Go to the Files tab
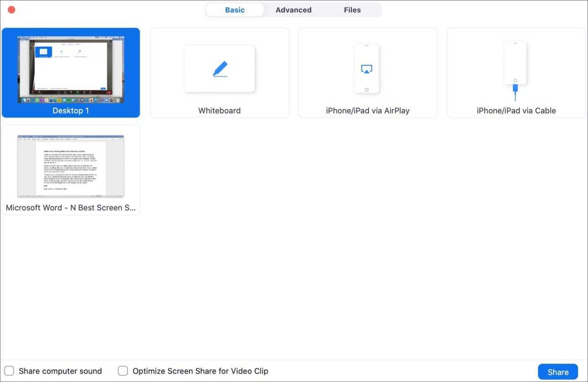Screen dimensions: 588x382 point(352,10)
